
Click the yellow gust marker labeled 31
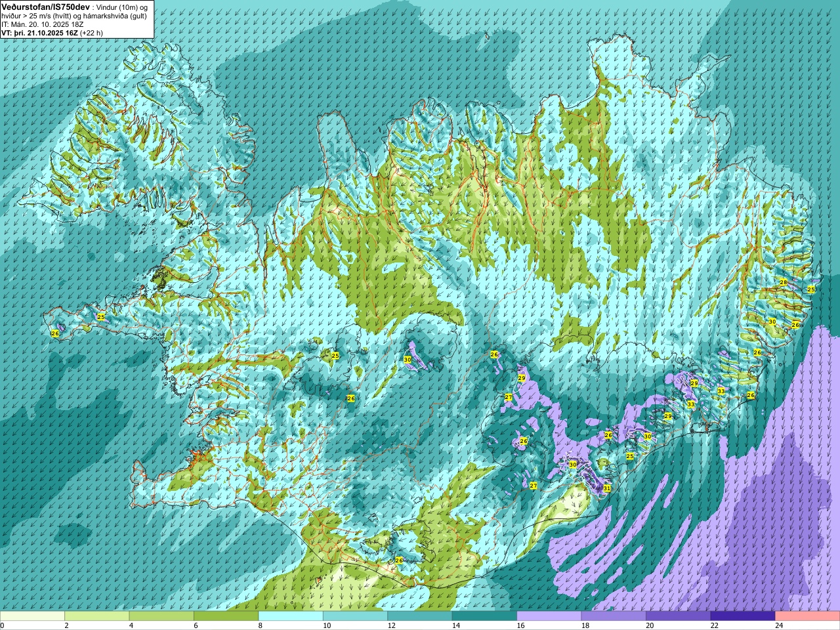coord(607,488)
